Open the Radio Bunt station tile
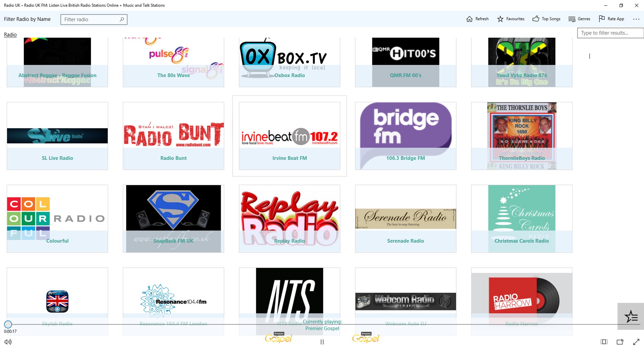Image resolution: width=644 pixels, height=349 pixels. (173, 136)
